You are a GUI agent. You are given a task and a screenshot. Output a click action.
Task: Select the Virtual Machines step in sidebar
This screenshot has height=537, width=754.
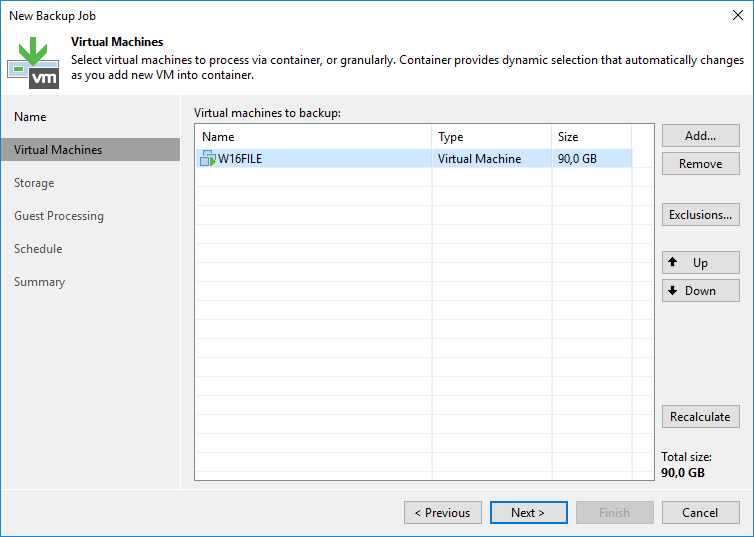58,150
